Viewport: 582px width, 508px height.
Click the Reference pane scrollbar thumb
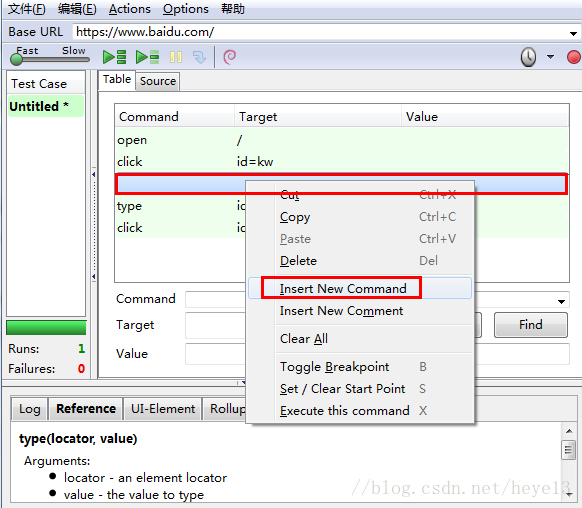point(569,450)
